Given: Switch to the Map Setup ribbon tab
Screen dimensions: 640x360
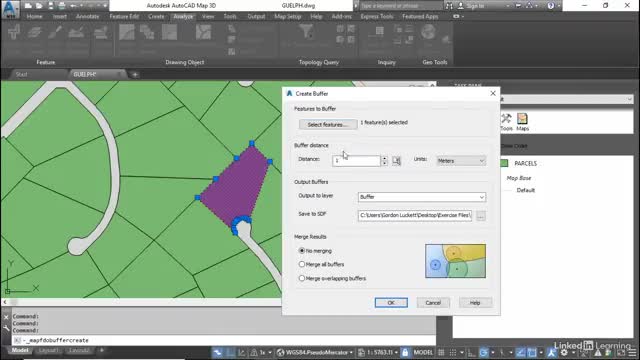Looking at the screenshot, I should [x=287, y=17].
